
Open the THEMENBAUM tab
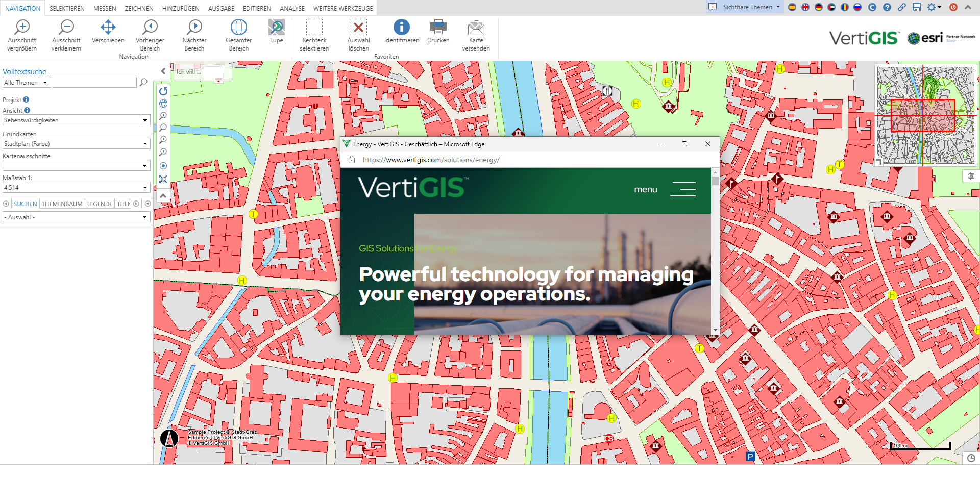pyautogui.click(x=61, y=204)
